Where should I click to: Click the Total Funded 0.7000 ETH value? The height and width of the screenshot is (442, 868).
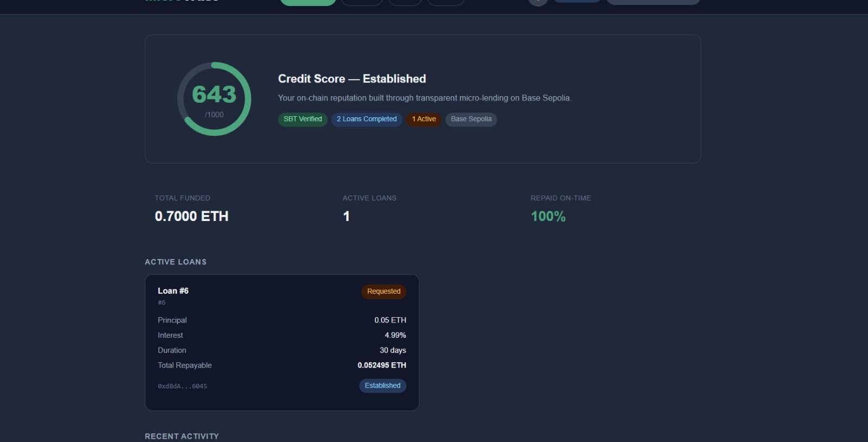pos(192,216)
